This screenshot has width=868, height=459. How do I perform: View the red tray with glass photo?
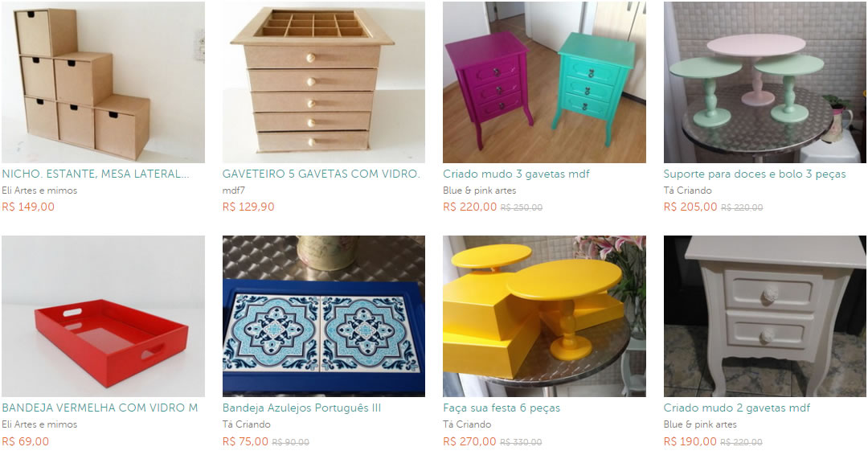(x=103, y=316)
